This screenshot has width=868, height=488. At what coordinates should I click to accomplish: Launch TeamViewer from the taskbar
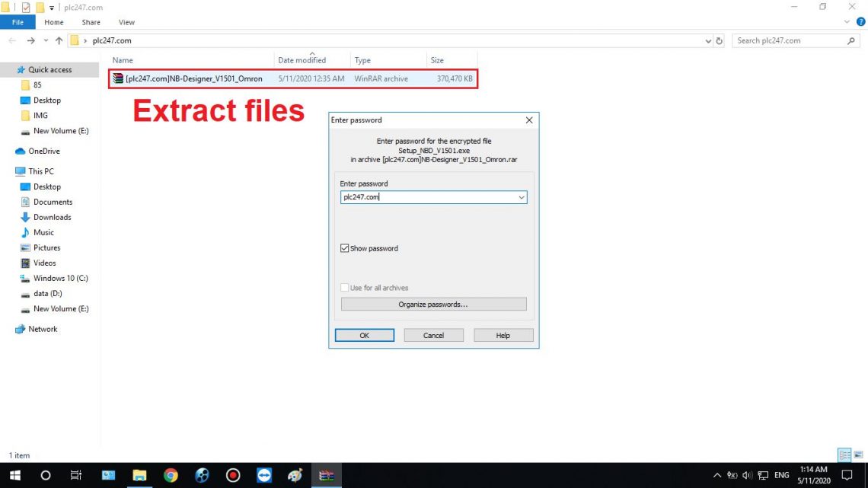(x=263, y=476)
